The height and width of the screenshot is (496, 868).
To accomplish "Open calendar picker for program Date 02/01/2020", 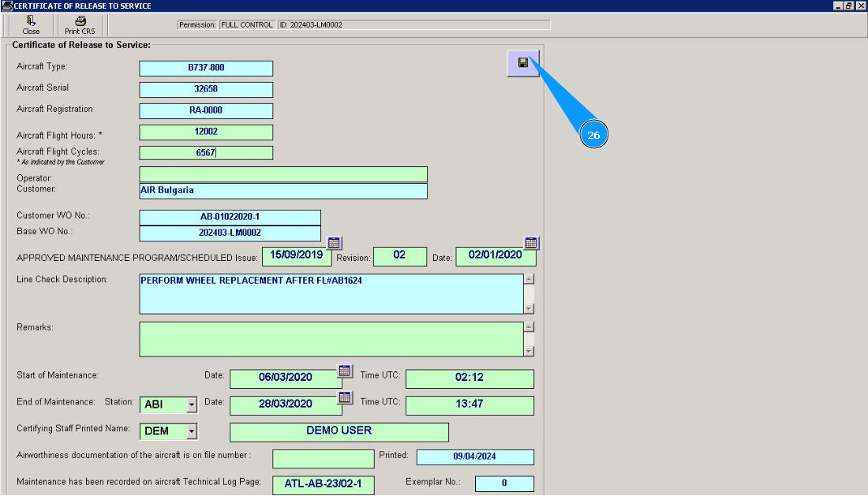I will pos(531,243).
